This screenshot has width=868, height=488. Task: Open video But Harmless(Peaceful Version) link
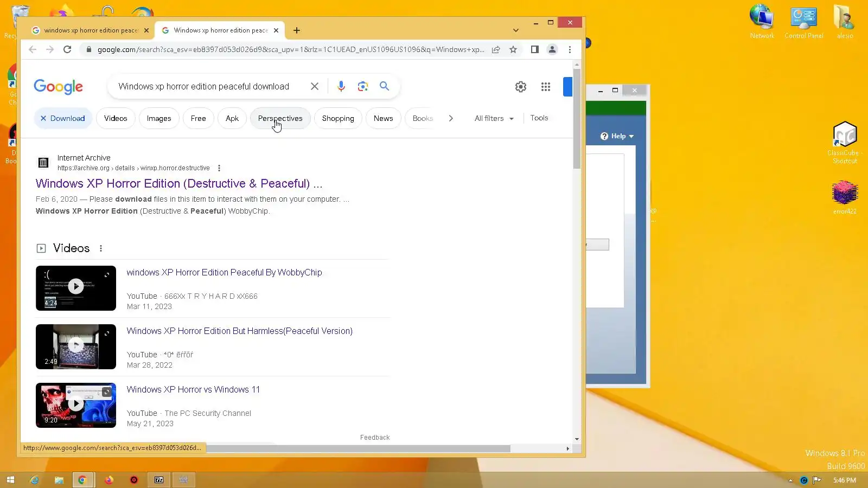point(240,331)
